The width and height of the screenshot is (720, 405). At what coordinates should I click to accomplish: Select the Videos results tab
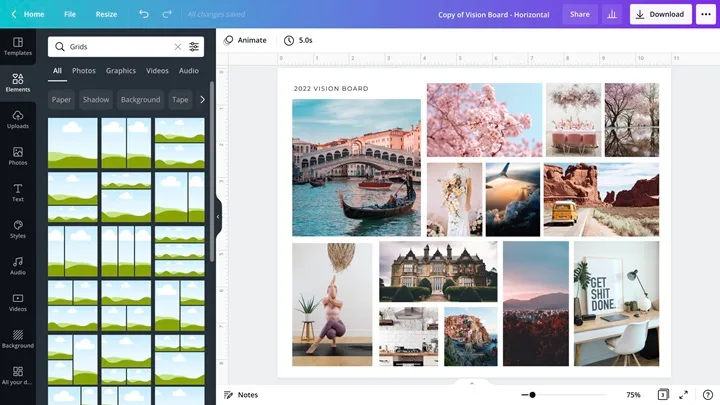tap(157, 71)
